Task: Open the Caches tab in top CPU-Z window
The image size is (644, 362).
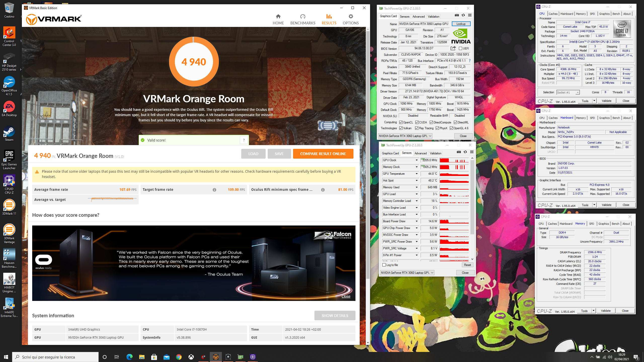Action: 553,14
